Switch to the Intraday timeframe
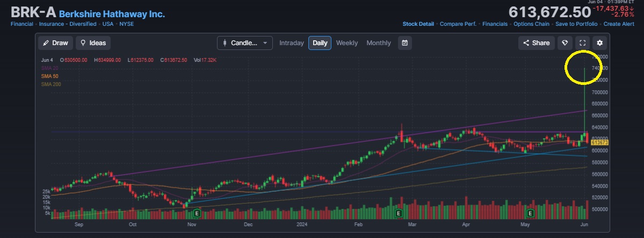The height and width of the screenshot is (238, 644). [x=292, y=43]
